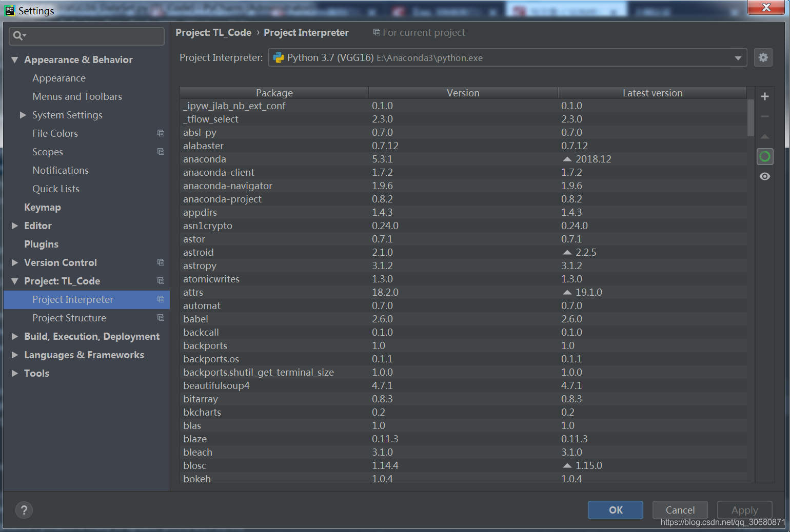Image resolution: width=790 pixels, height=532 pixels.
Task: Toggle show early releases eye icon
Action: (x=764, y=176)
